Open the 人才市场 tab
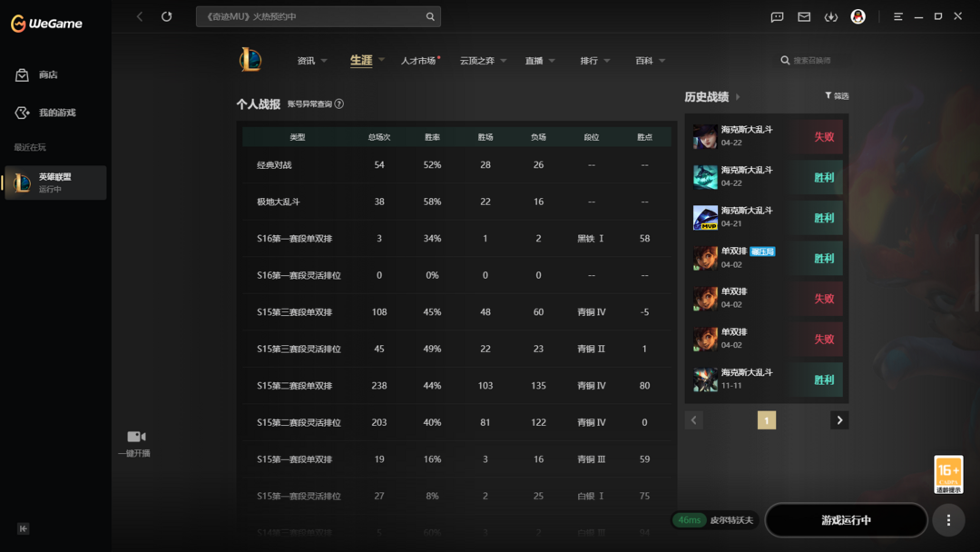980x552 pixels. pos(418,61)
